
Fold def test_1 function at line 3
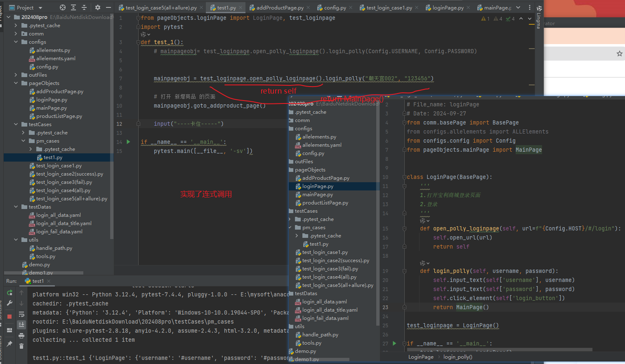click(139, 42)
